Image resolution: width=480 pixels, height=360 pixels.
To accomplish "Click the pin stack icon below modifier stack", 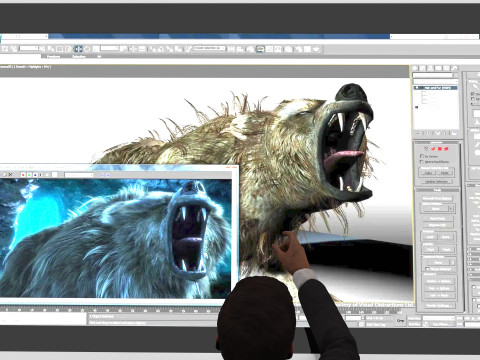I will tap(418, 133).
